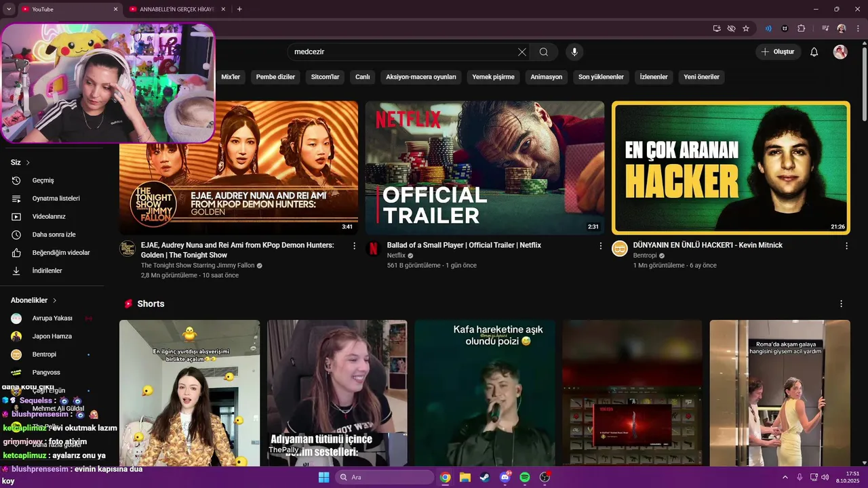868x488 pixels.
Task: Select the Pembe diziler filter chip
Action: (x=275, y=77)
